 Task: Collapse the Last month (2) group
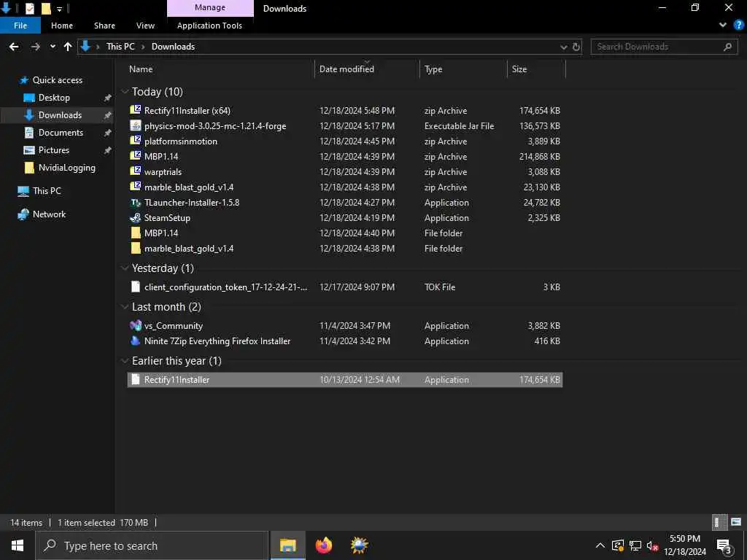125,307
